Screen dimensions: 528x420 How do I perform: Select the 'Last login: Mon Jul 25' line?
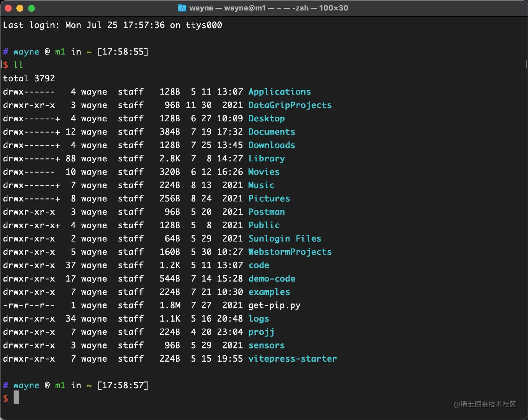112,25
